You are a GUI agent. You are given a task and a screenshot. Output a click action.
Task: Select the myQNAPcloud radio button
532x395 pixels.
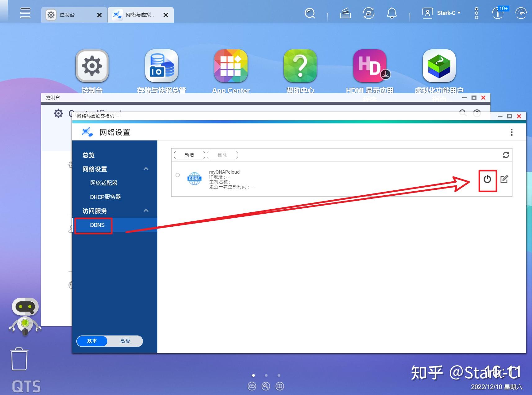pos(177,175)
